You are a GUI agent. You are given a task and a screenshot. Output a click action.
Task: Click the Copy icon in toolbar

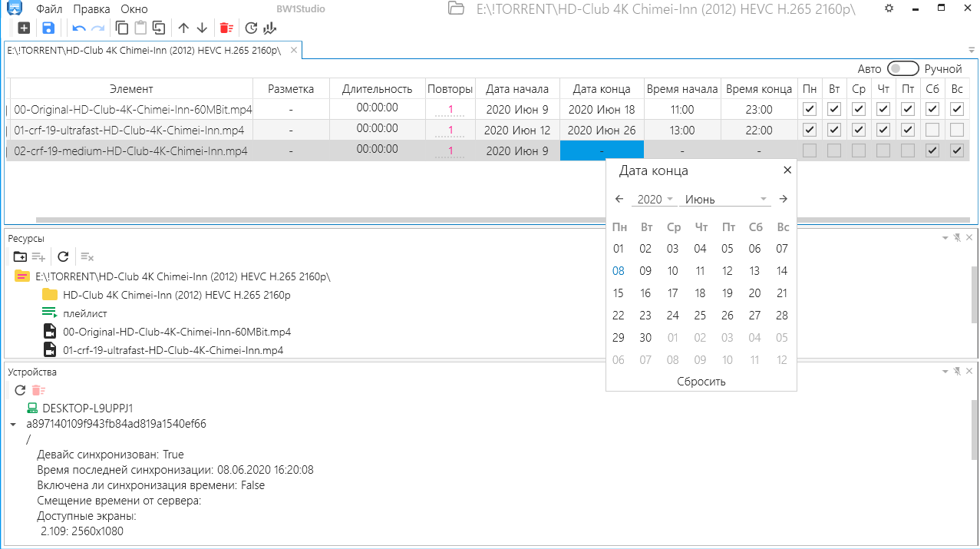tap(121, 28)
